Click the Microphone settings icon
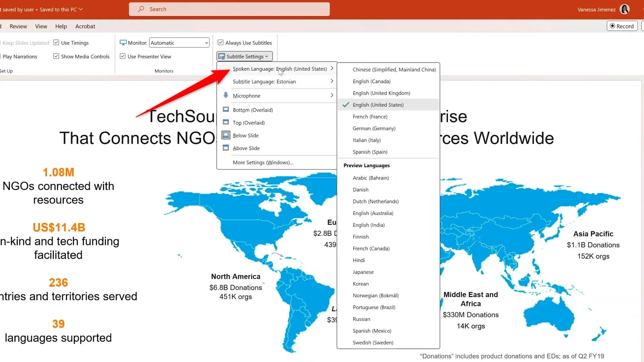The image size is (644, 362). [226, 96]
